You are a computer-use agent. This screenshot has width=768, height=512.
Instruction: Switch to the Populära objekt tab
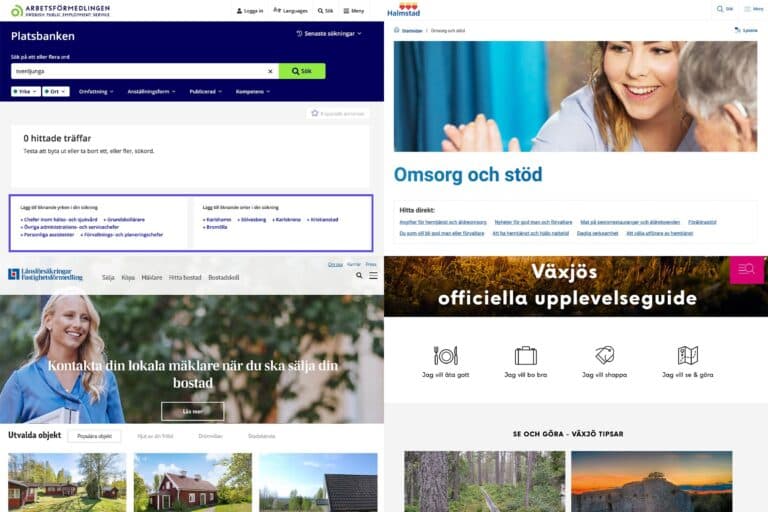coord(95,436)
